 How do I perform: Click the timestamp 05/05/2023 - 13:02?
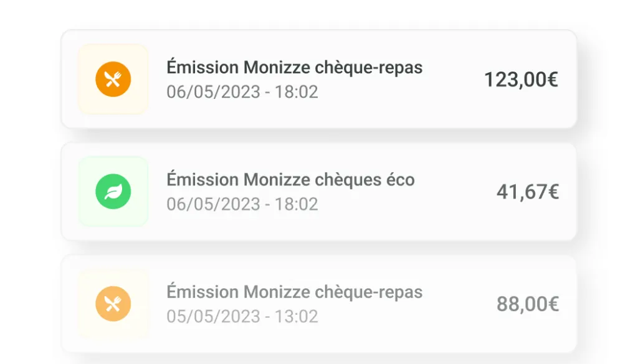tap(242, 317)
